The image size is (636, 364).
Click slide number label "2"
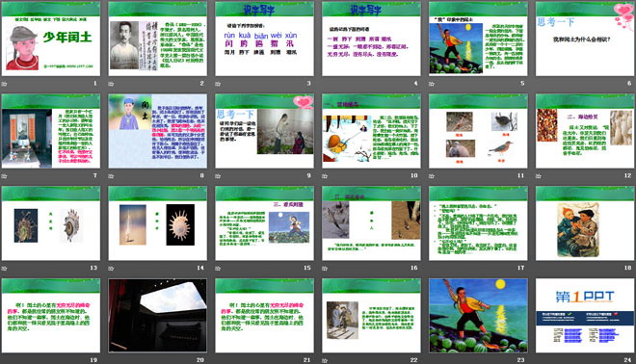(x=202, y=83)
